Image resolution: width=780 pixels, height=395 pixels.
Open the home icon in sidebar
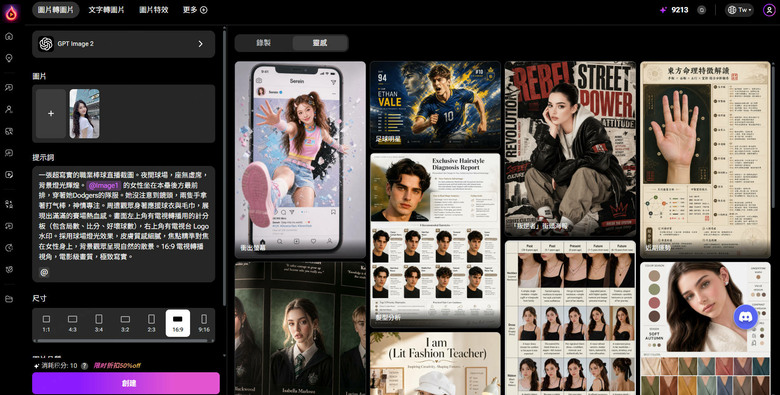pos(9,36)
